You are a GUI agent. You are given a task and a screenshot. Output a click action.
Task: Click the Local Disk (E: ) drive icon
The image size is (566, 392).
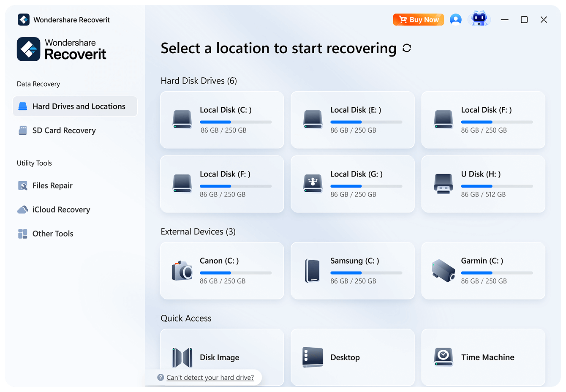(x=313, y=120)
